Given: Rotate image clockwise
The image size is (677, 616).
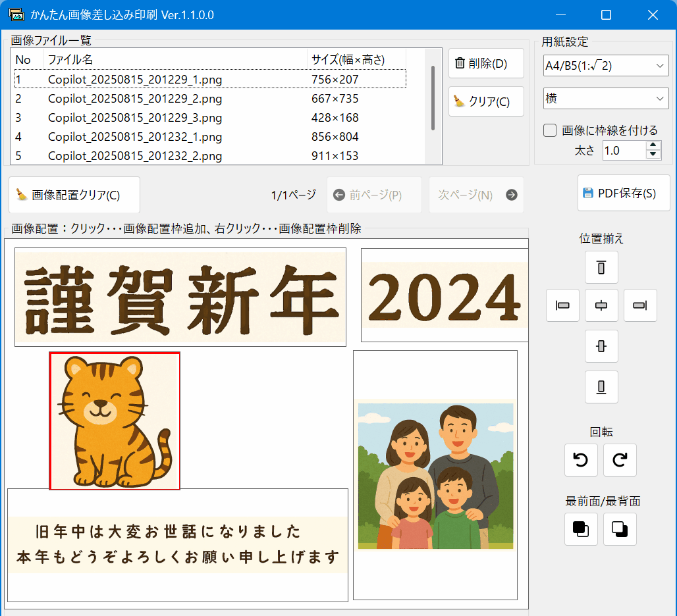Looking at the screenshot, I should (620, 460).
